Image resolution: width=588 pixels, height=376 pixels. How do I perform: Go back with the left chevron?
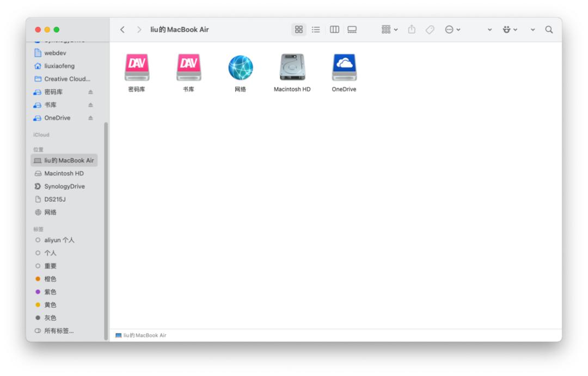pyautogui.click(x=122, y=29)
